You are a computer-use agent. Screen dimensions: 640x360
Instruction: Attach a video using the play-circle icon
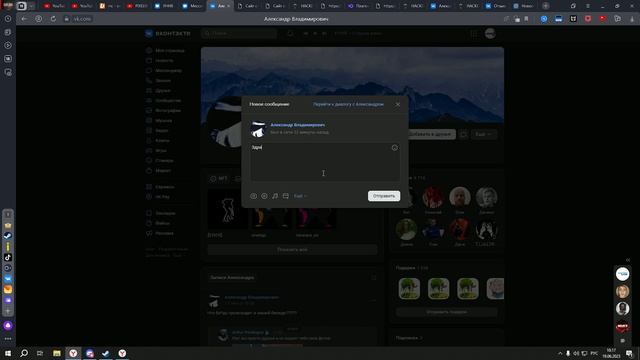pos(264,196)
